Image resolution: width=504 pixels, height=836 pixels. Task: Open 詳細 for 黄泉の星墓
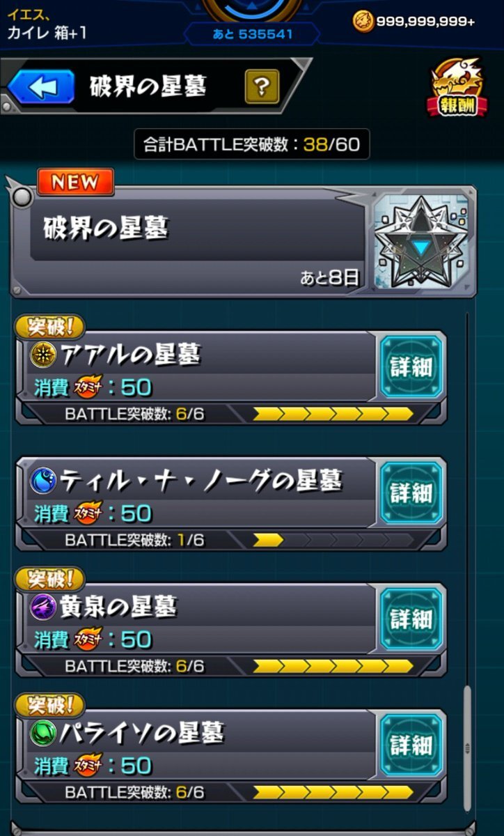(411, 619)
